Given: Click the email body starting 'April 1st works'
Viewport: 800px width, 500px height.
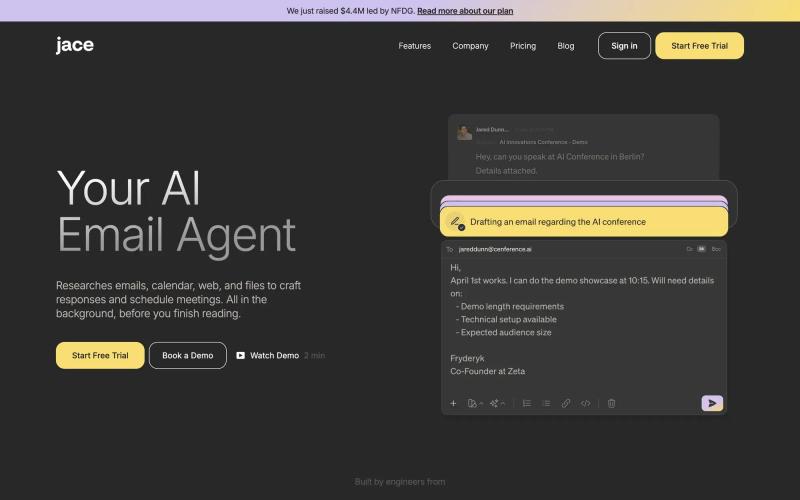Looking at the screenshot, I should [x=582, y=287].
